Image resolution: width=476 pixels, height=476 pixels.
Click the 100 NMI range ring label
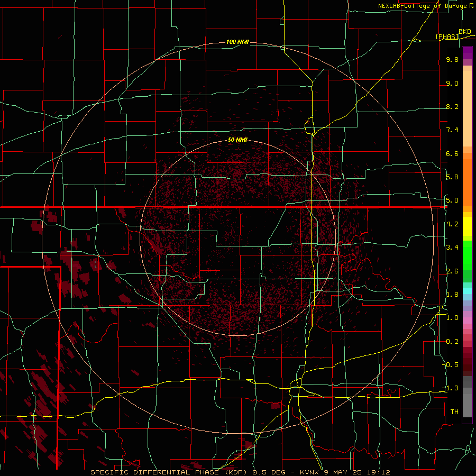237,42
